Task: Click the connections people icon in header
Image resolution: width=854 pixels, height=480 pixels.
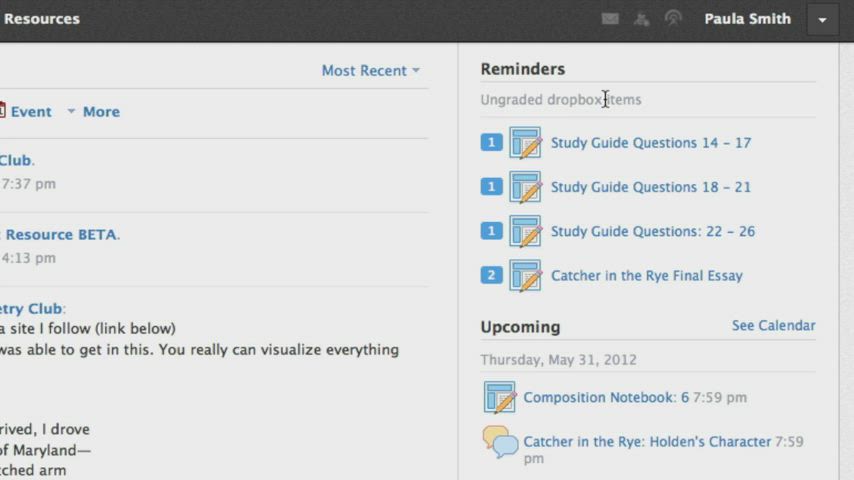Action: click(x=642, y=19)
